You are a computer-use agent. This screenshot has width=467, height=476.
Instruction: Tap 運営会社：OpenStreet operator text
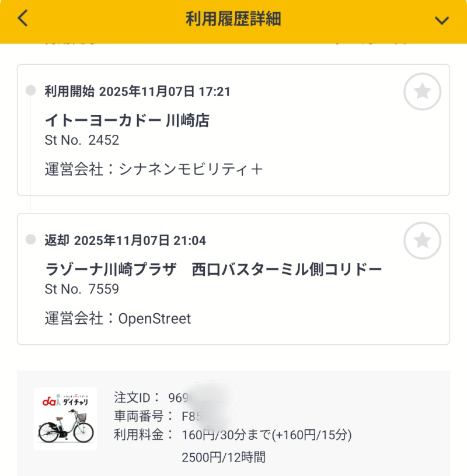pyautogui.click(x=118, y=318)
